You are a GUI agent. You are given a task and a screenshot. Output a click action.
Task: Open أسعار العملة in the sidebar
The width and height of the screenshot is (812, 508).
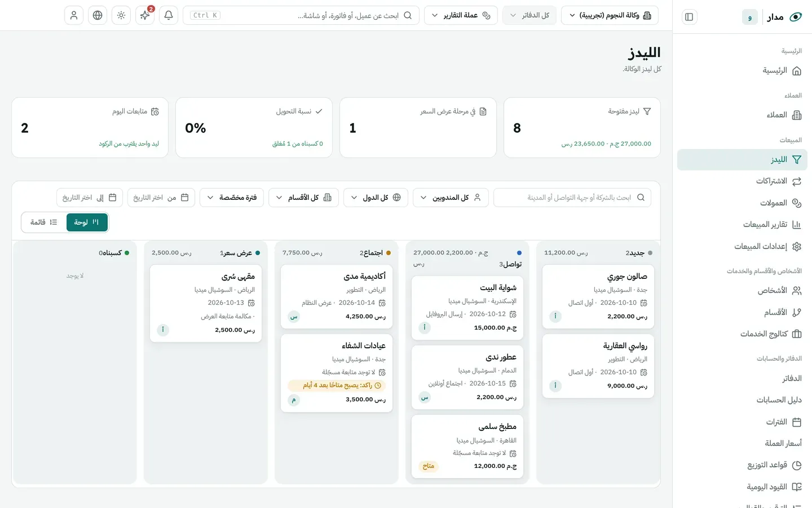tap(742, 444)
